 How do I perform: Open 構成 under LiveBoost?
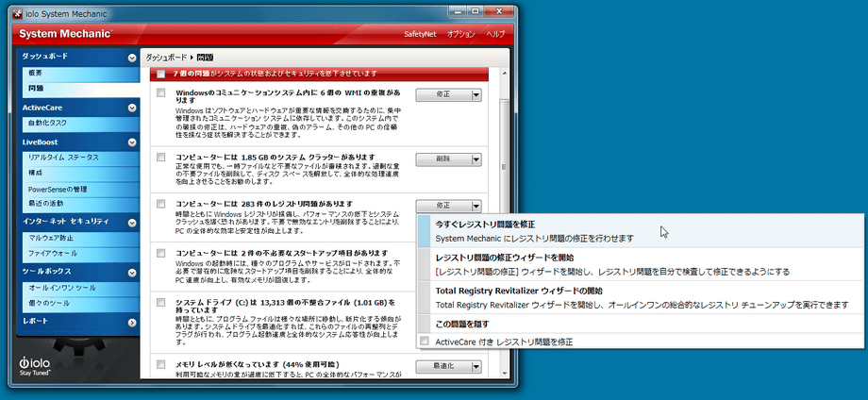81,174
